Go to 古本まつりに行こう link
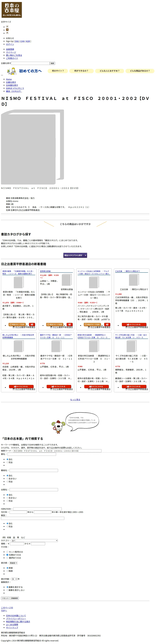Image resolution: width=168 pixels, height=644 pixels. (x=15, y=88)
